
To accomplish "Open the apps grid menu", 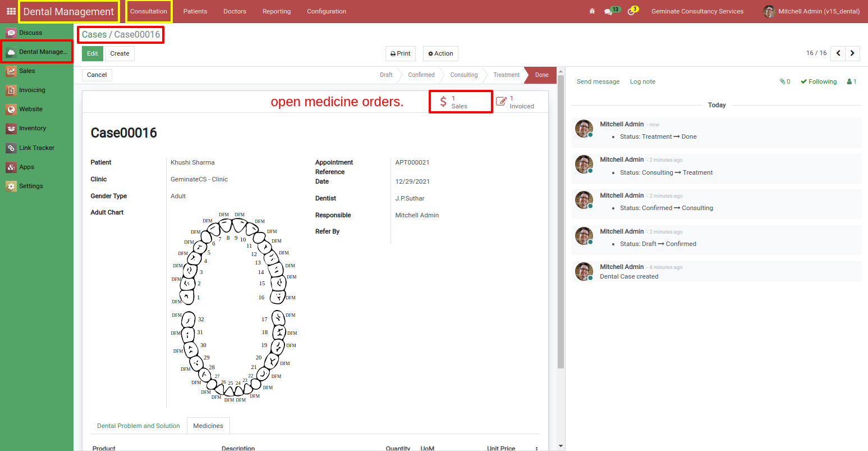I will coord(11,11).
